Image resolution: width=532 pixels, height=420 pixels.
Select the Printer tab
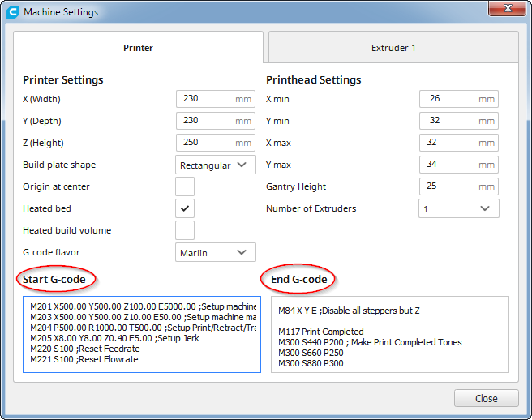138,48
